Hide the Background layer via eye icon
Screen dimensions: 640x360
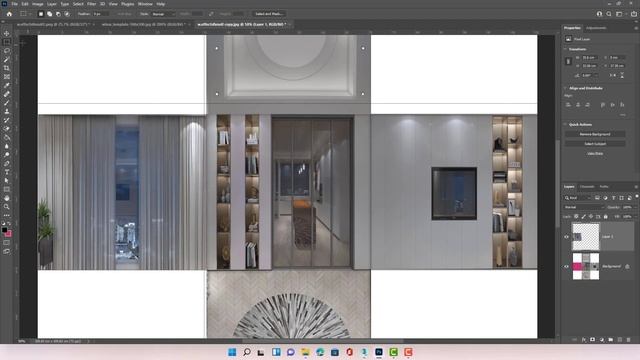pyautogui.click(x=567, y=267)
